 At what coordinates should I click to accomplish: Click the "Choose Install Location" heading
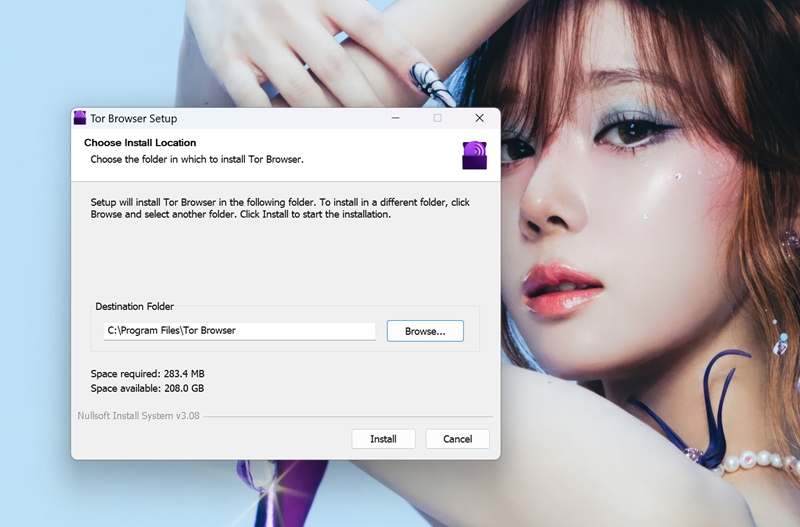point(140,143)
